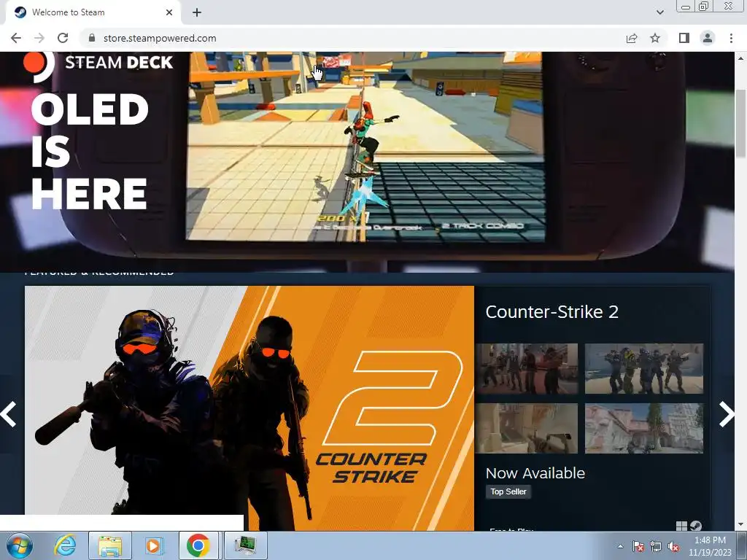This screenshot has width=747, height=560.
Task: Click the browser forward arrow
Action: [x=39, y=38]
